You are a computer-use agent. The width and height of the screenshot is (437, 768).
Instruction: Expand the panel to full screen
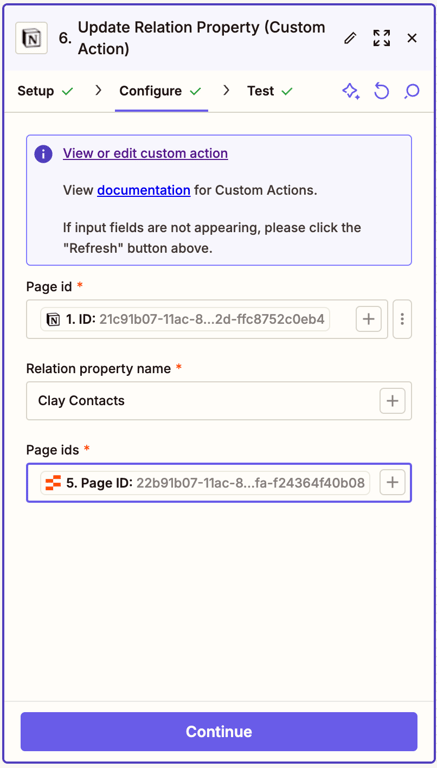[381, 38]
